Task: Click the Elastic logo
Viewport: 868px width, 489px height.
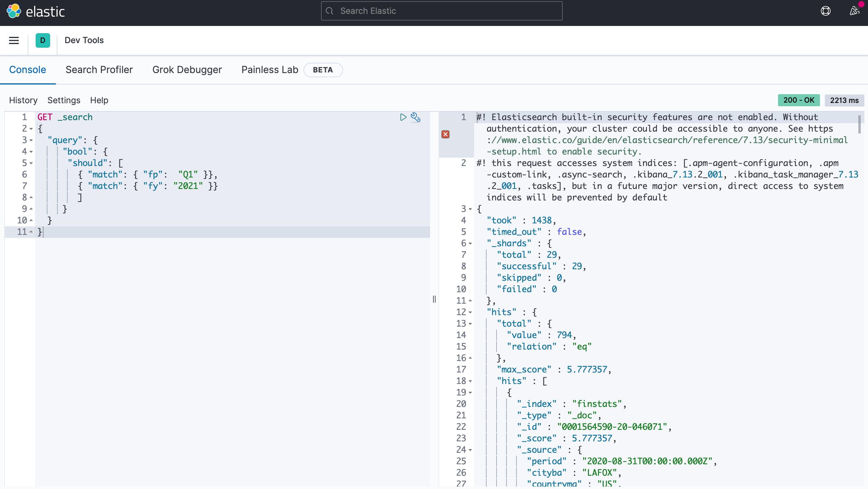Action: (35, 11)
